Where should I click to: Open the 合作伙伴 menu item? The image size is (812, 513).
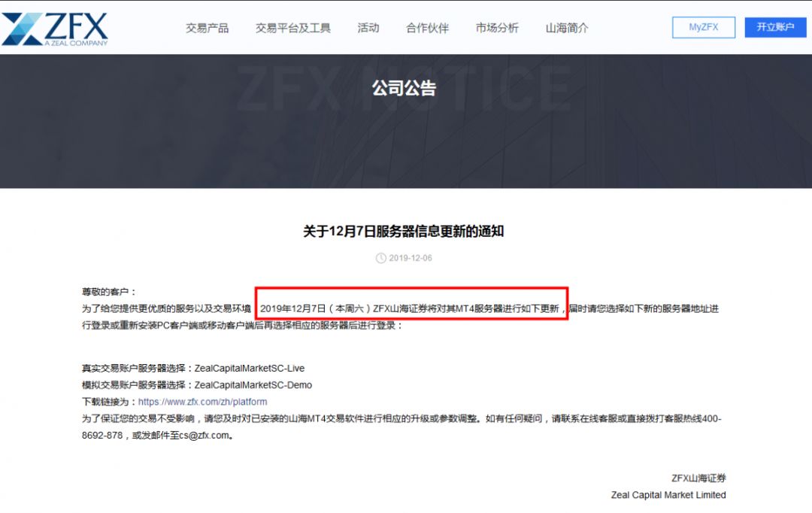click(427, 28)
